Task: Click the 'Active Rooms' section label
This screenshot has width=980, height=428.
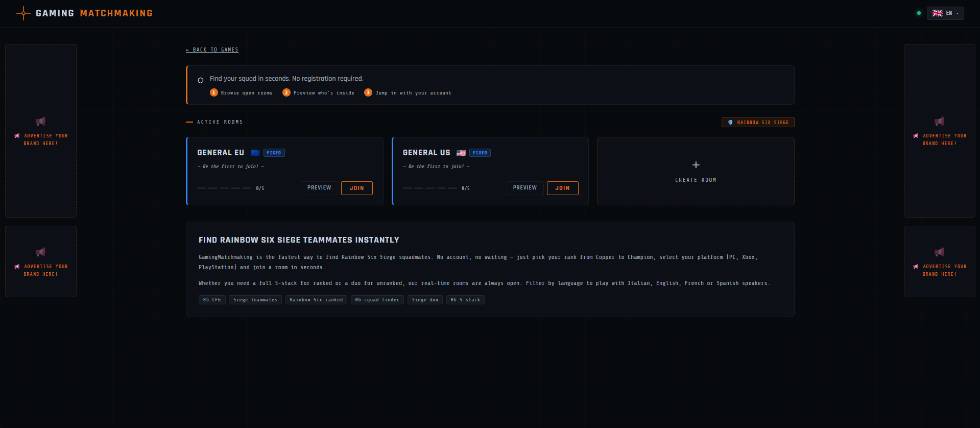Action: coord(220,122)
